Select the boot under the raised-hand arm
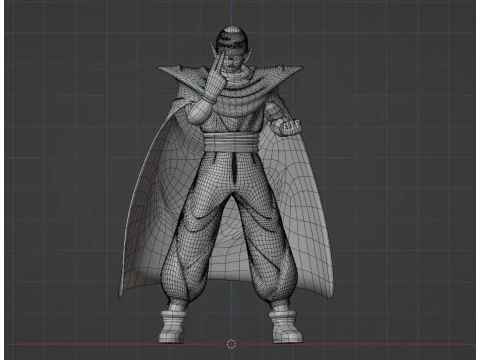Screen dimensions: 480x360 pos(172,326)
